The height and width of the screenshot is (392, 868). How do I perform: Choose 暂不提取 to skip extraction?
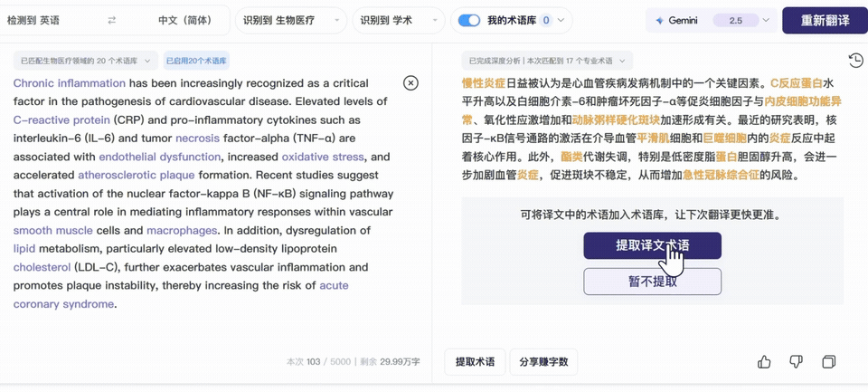652,282
